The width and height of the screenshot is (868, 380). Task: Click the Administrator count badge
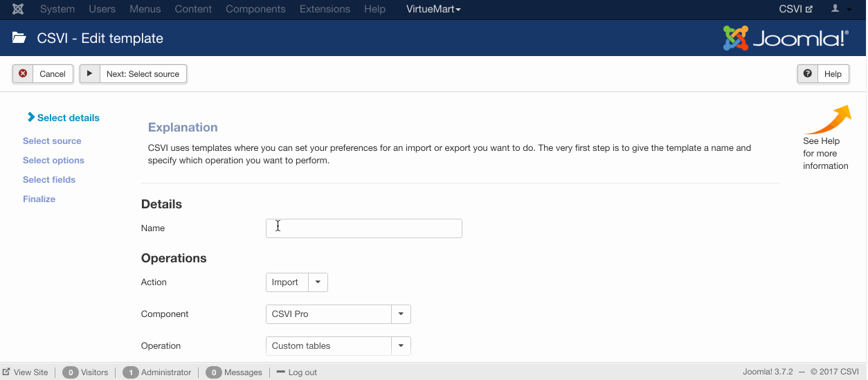coord(130,372)
